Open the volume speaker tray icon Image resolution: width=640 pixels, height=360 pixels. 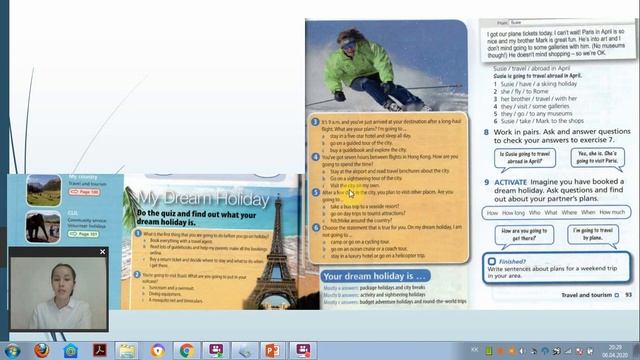(522, 351)
